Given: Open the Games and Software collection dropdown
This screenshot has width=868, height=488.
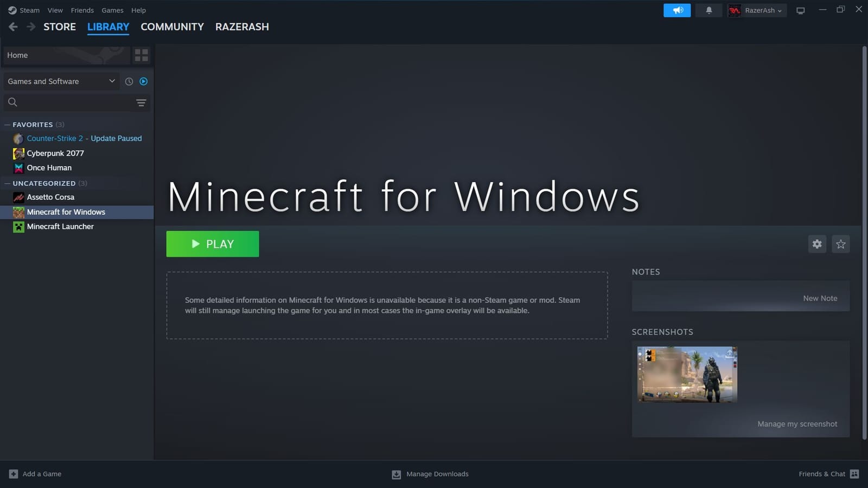Looking at the screenshot, I should [x=61, y=81].
